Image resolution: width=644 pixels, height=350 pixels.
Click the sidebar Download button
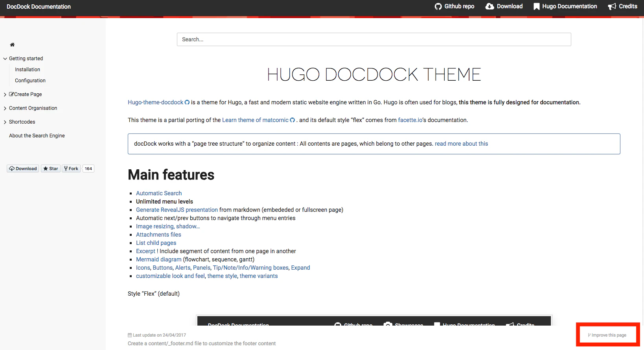[23, 169]
